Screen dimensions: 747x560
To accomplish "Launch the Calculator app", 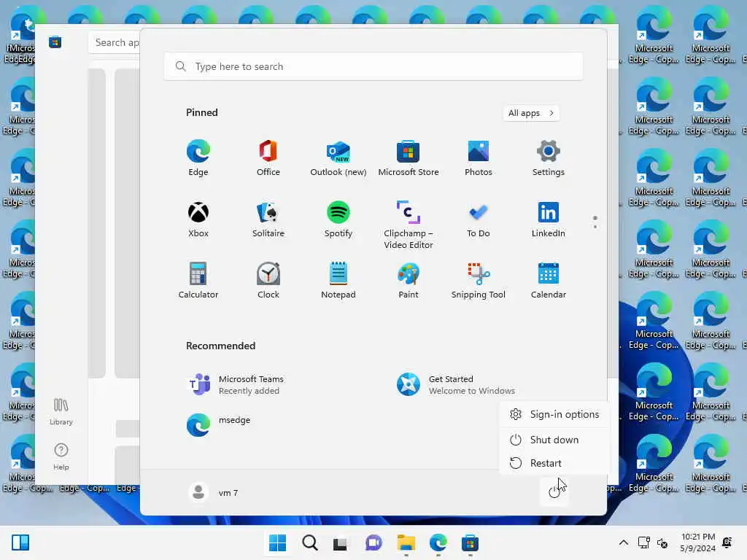I will tap(198, 281).
